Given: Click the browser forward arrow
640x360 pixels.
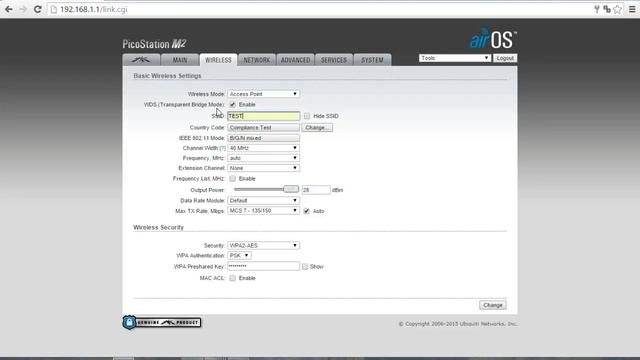Looking at the screenshot, I should pyautogui.click(x=23, y=9).
